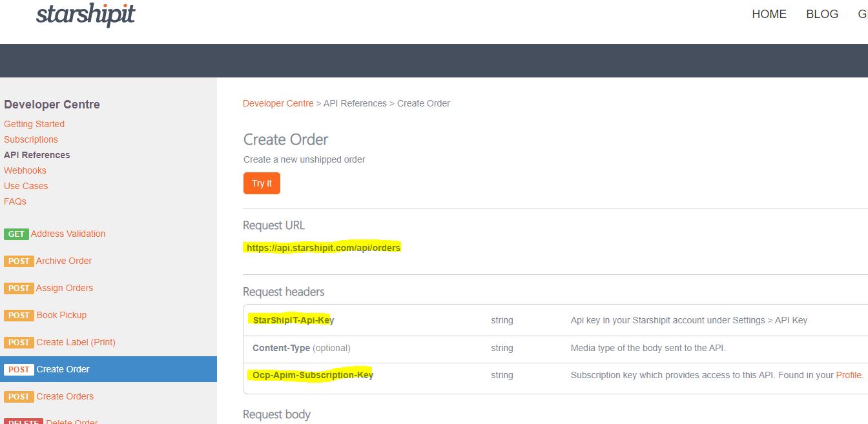Go to the BLOG page
The width and height of the screenshot is (868, 424).
point(821,14)
